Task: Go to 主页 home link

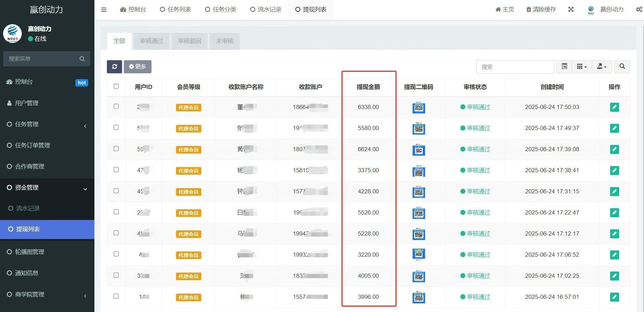Action: click(505, 9)
